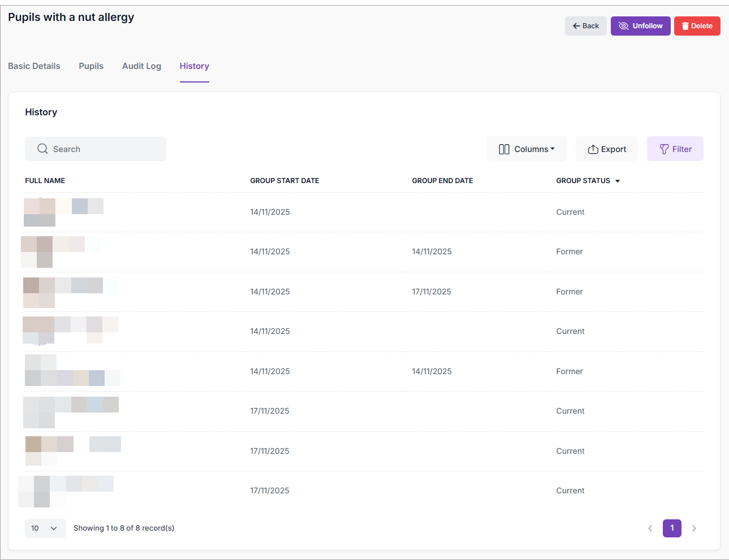Viewport: 729px width, 560px height.
Task: Switch to the Basic Details tab
Action: coord(34,66)
